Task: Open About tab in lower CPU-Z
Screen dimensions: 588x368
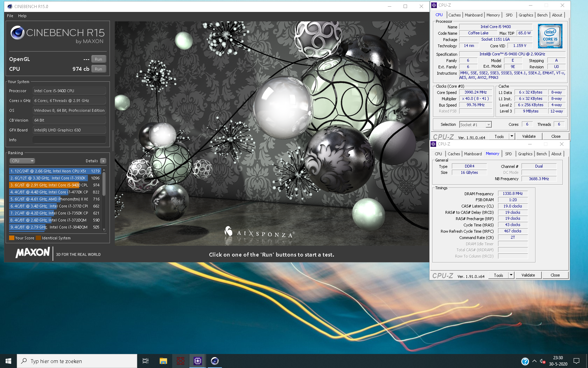Action: (x=556, y=154)
